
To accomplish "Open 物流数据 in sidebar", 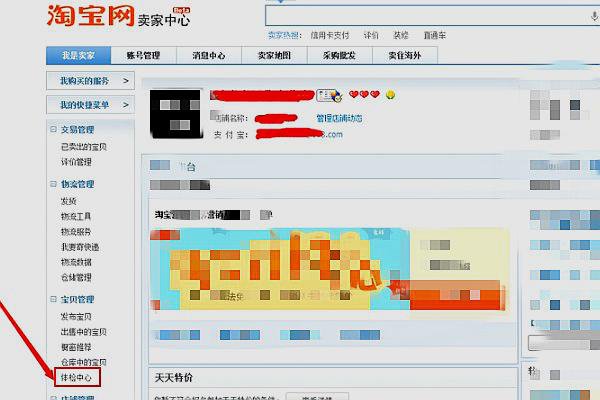I will [76, 262].
